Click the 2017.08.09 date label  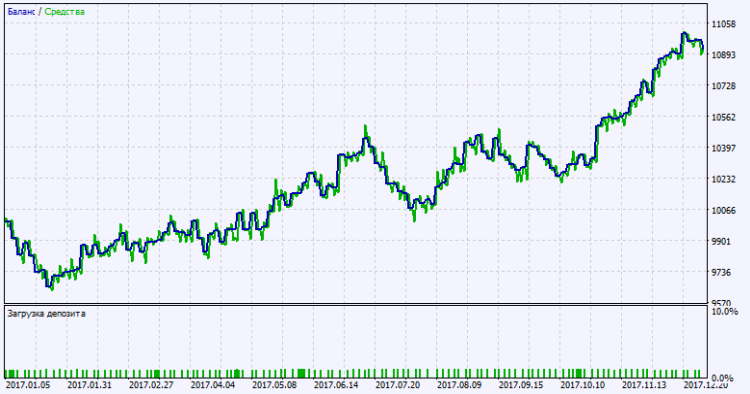pyautogui.click(x=460, y=385)
